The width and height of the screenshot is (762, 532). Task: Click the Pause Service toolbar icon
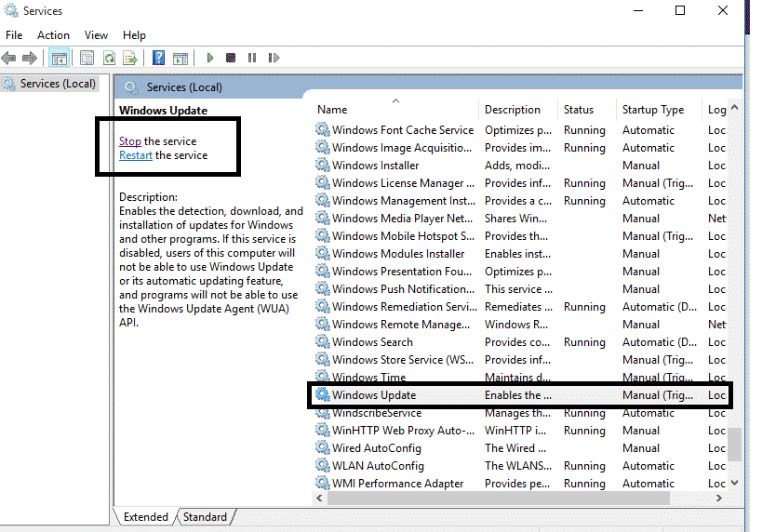[252, 58]
